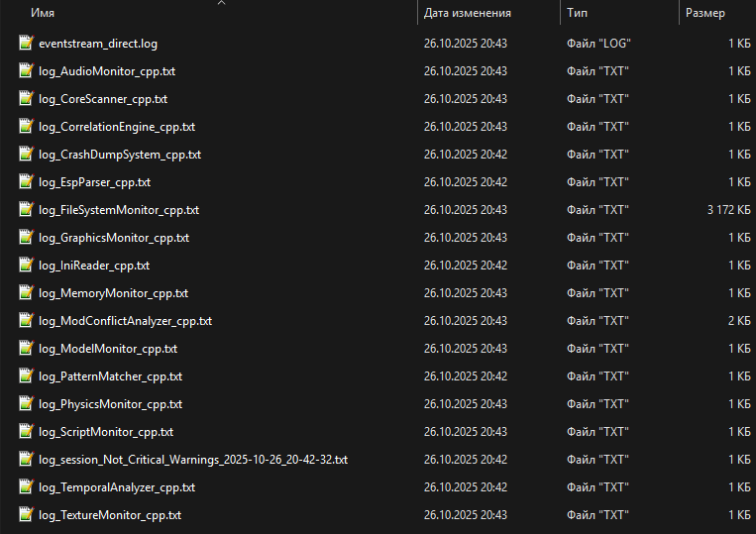
Task: Select log_TemporalAnalyzer_cpp.txt file name
Action: pos(117,487)
